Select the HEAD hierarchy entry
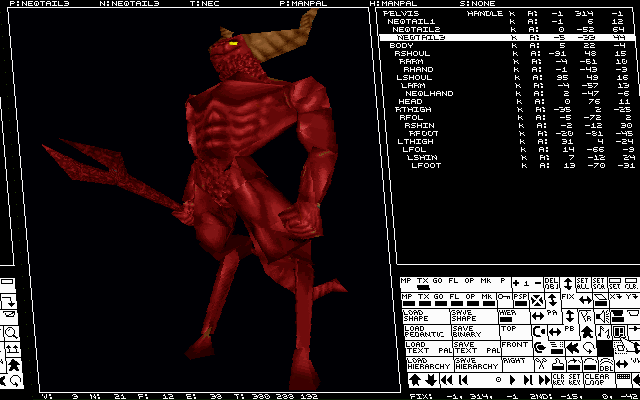Screen dimensions: 640x400 (x=410, y=101)
